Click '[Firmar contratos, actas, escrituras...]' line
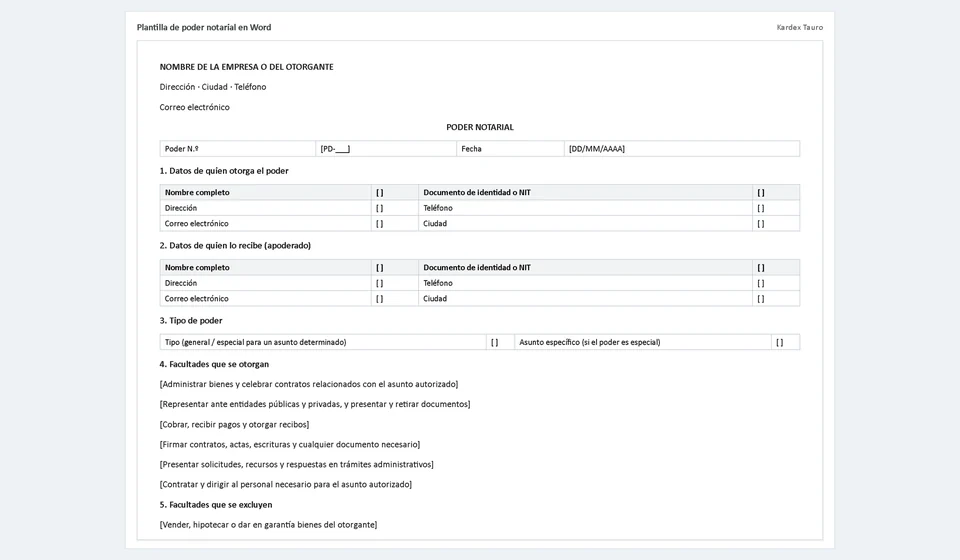Image resolution: width=960 pixels, height=560 pixels. point(290,445)
